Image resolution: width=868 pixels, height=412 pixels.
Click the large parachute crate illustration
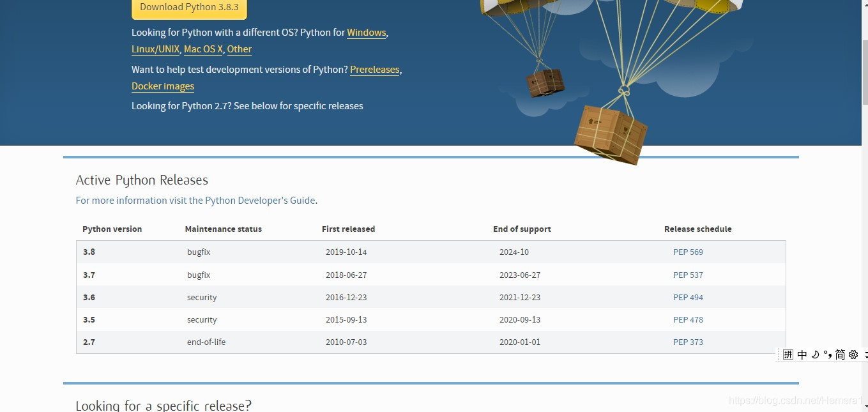click(611, 134)
